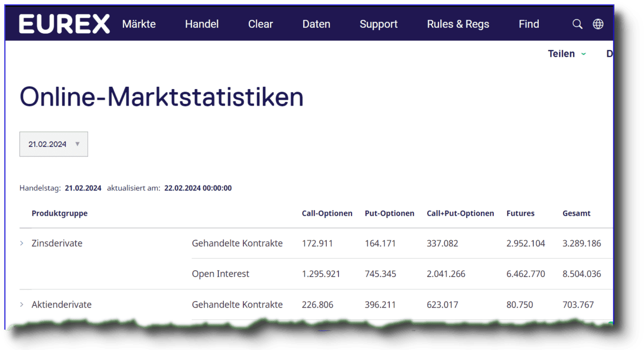Select the Support menu item
This screenshot has width=644, height=350.
378,24
